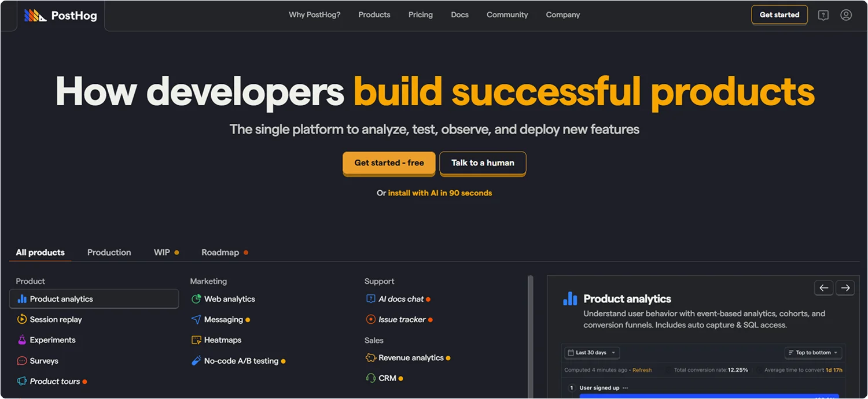This screenshot has width=868, height=399.
Task: Click the Session replay play icon
Action: click(x=22, y=319)
